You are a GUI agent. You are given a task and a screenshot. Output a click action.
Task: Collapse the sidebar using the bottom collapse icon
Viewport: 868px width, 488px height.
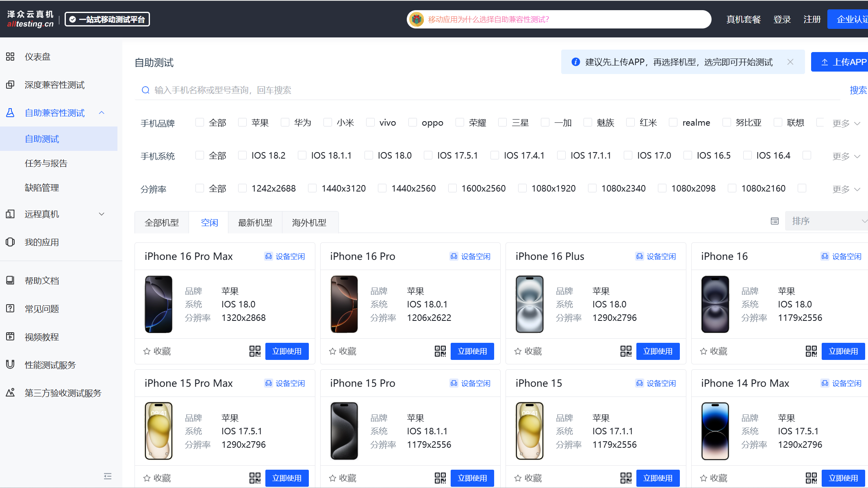pyautogui.click(x=107, y=476)
